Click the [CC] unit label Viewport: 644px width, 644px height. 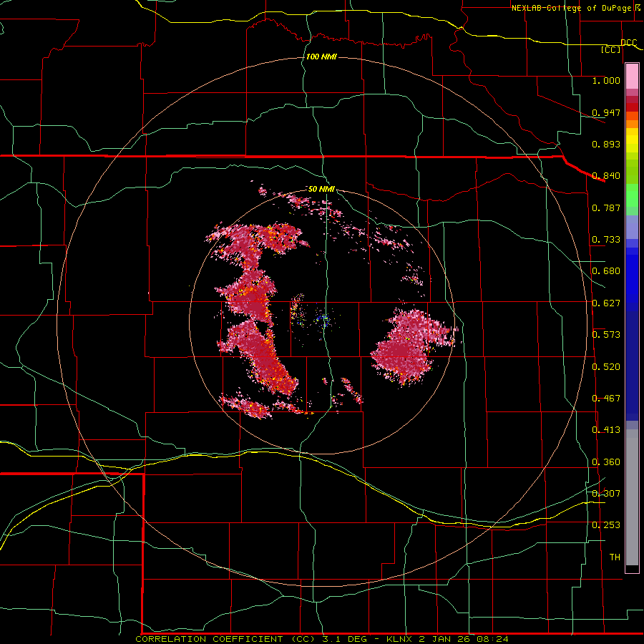tap(611, 49)
